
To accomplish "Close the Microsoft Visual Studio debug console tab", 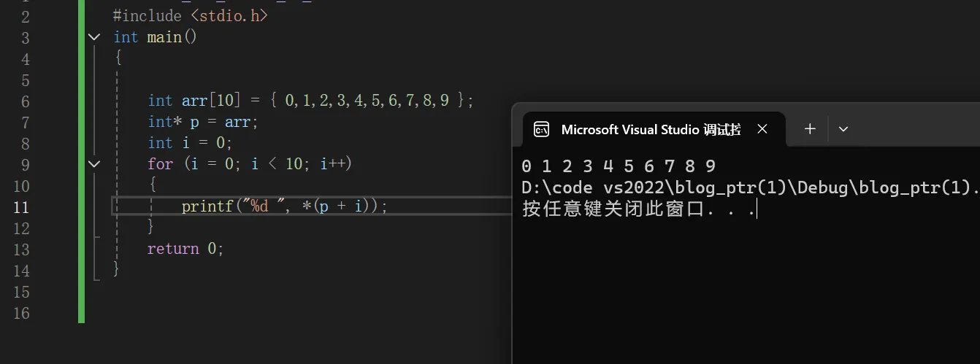I will [x=762, y=129].
